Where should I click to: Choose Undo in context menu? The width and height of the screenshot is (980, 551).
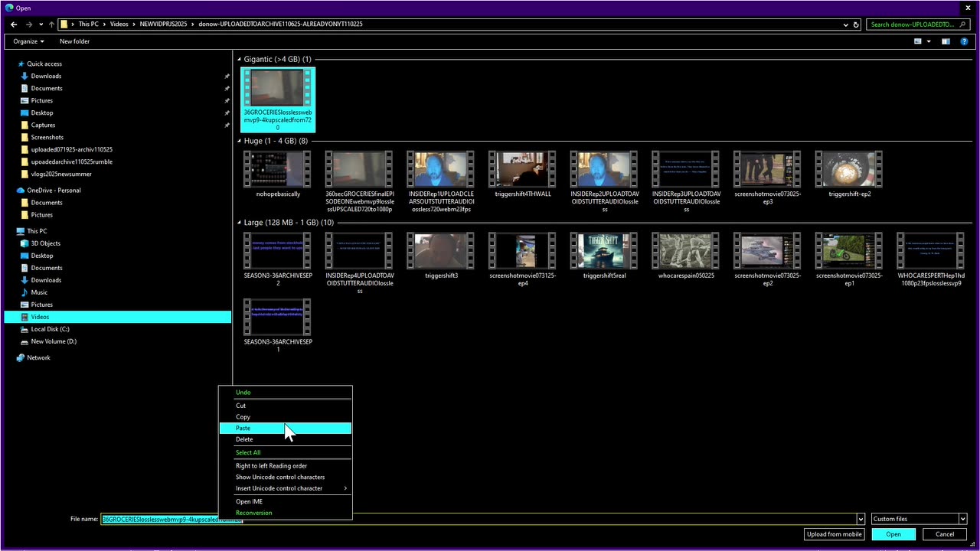[x=285, y=393]
